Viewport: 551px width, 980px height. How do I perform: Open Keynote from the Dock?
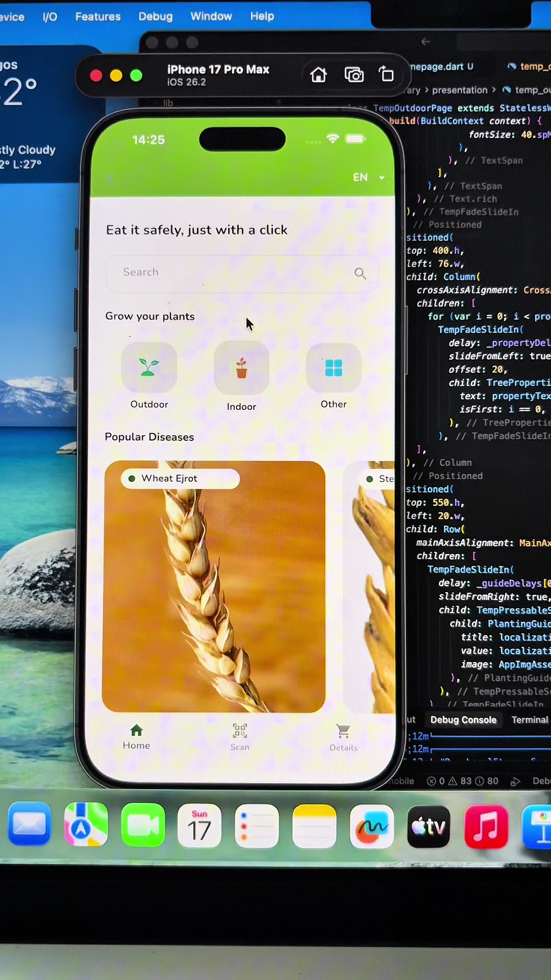[x=537, y=826]
